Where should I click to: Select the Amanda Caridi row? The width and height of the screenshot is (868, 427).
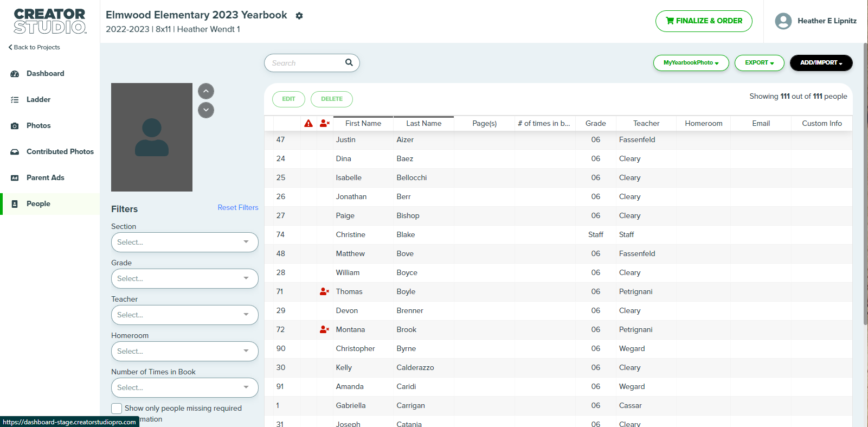558,387
